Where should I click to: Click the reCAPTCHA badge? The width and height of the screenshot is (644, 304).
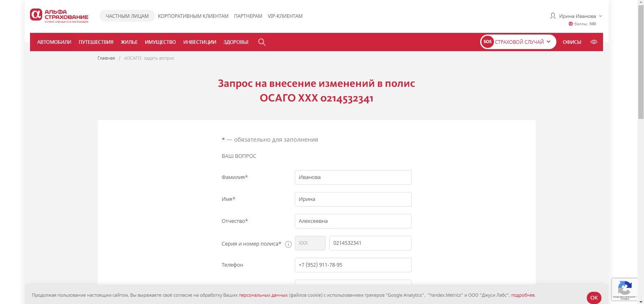[625, 289]
